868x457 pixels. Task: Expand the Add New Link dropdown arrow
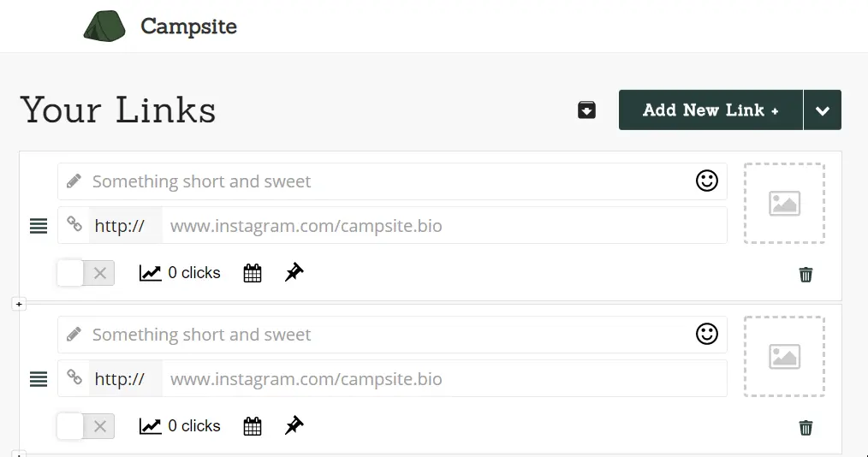[823, 110]
